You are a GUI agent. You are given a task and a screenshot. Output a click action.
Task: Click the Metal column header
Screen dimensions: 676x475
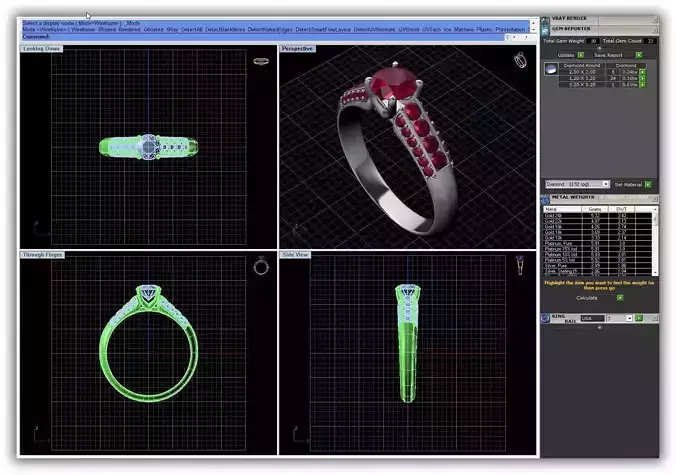click(562, 209)
